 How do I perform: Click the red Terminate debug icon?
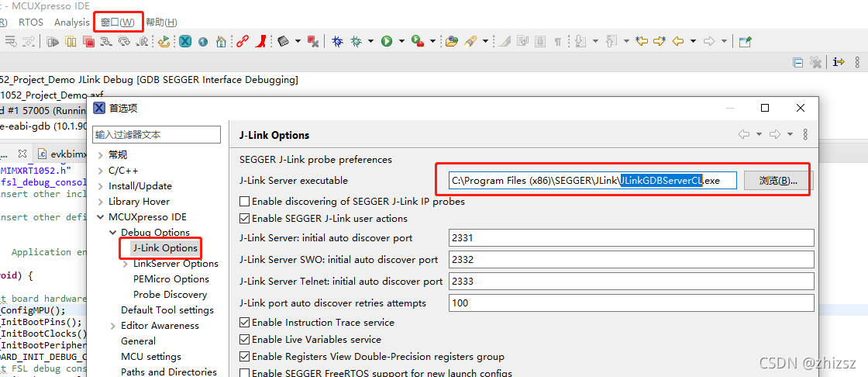click(x=88, y=41)
